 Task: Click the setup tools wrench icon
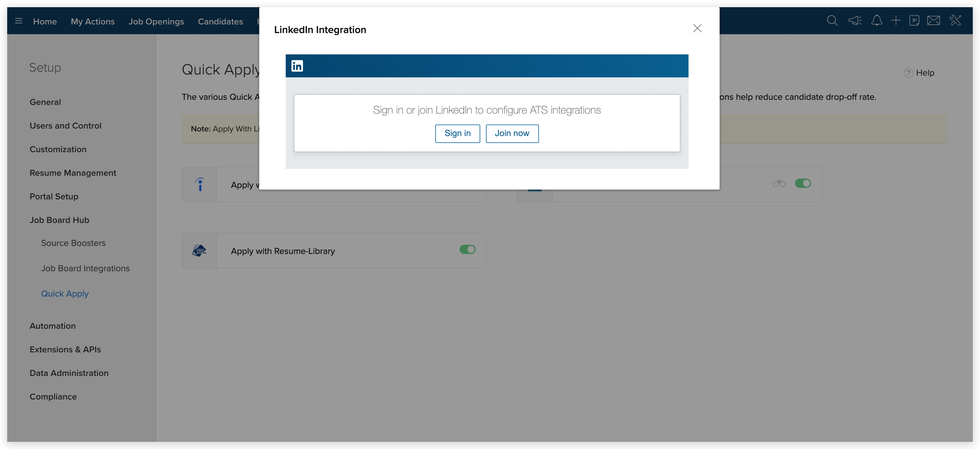pyautogui.click(x=955, y=20)
